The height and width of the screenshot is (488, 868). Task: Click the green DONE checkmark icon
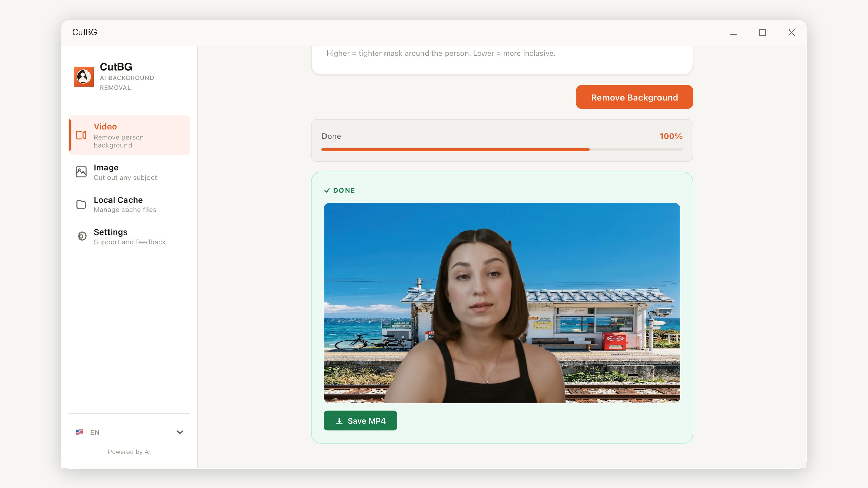coord(327,190)
